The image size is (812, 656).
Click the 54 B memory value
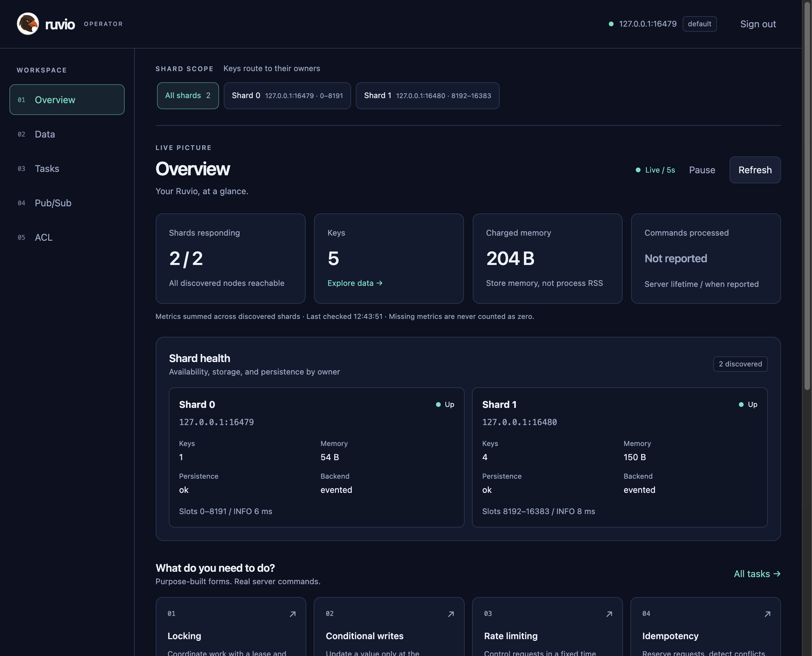(x=330, y=457)
